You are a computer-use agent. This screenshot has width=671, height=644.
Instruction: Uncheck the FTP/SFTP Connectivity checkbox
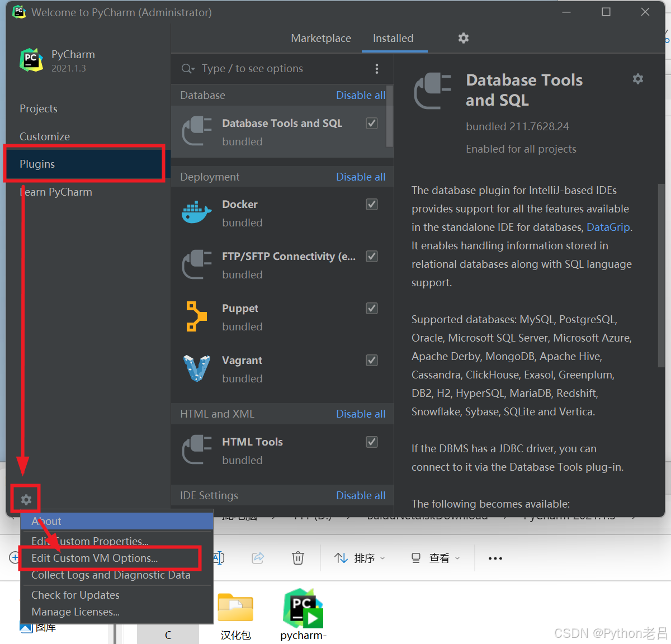point(372,256)
